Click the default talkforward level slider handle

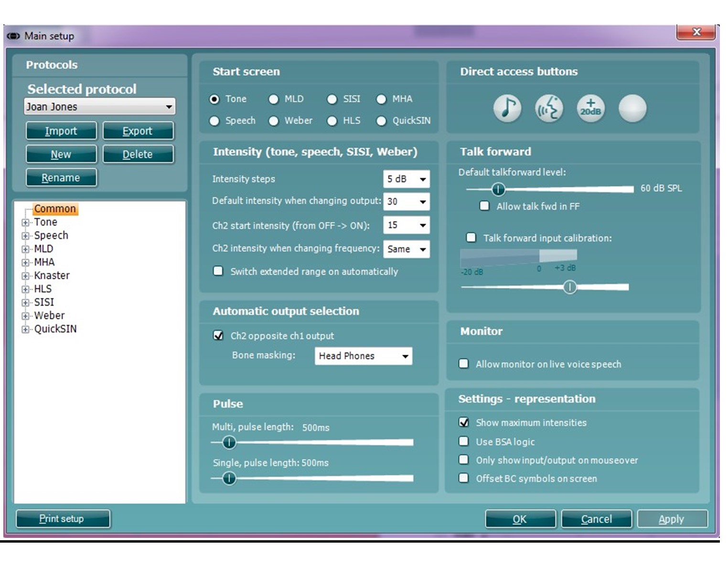click(x=498, y=189)
